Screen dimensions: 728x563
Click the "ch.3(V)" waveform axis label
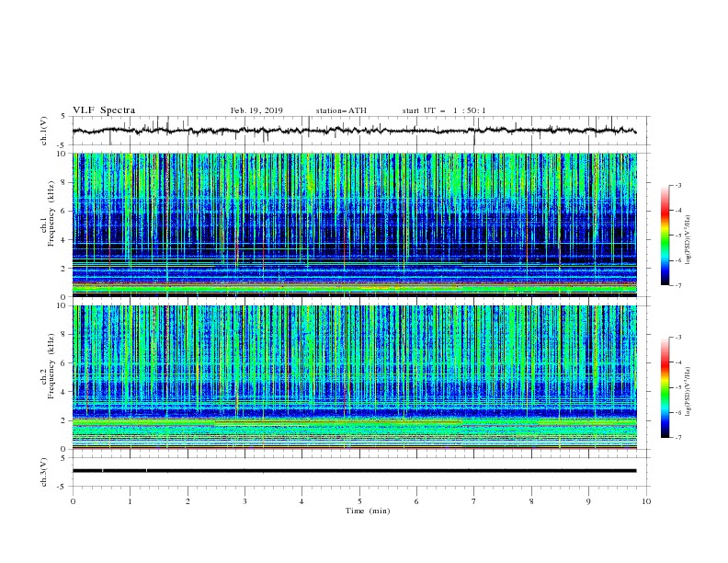point(44,472)
